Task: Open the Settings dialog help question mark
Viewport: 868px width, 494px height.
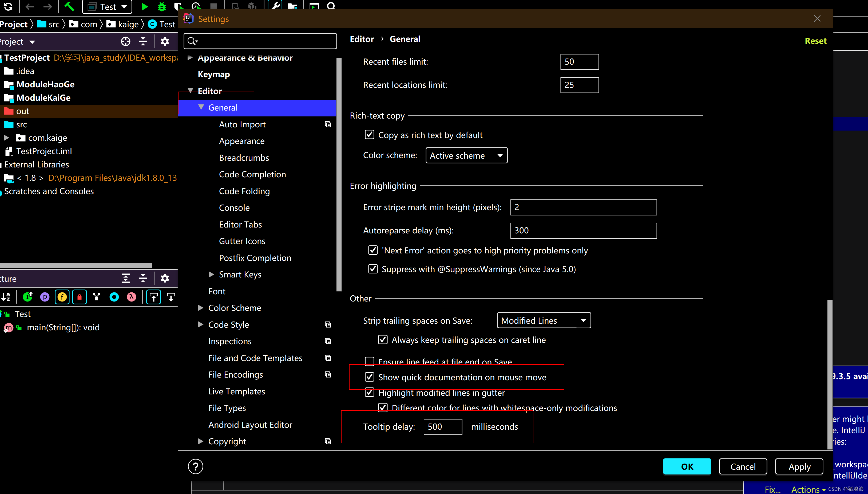Action: coord(196,466)
